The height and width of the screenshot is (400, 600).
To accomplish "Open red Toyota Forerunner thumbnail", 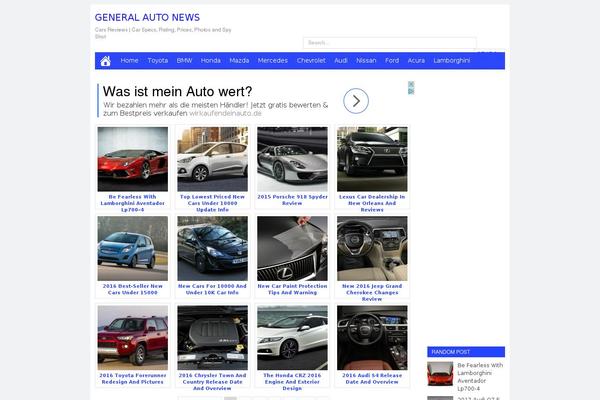I will (x=133, y=338).
